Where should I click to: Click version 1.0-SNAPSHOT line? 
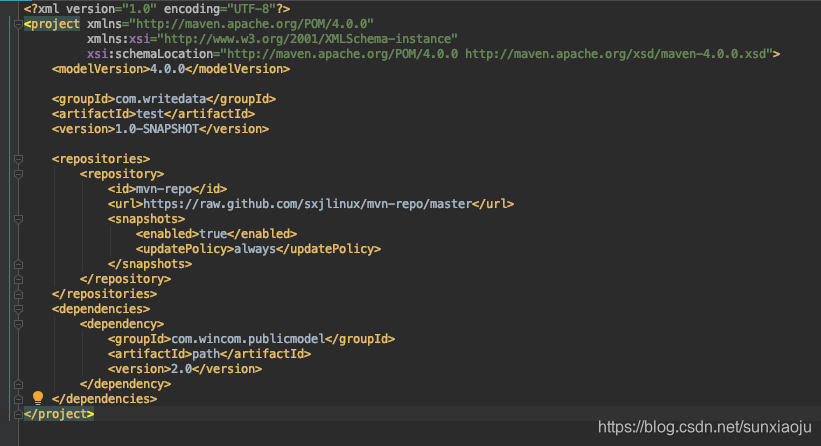tap(160, 129)
